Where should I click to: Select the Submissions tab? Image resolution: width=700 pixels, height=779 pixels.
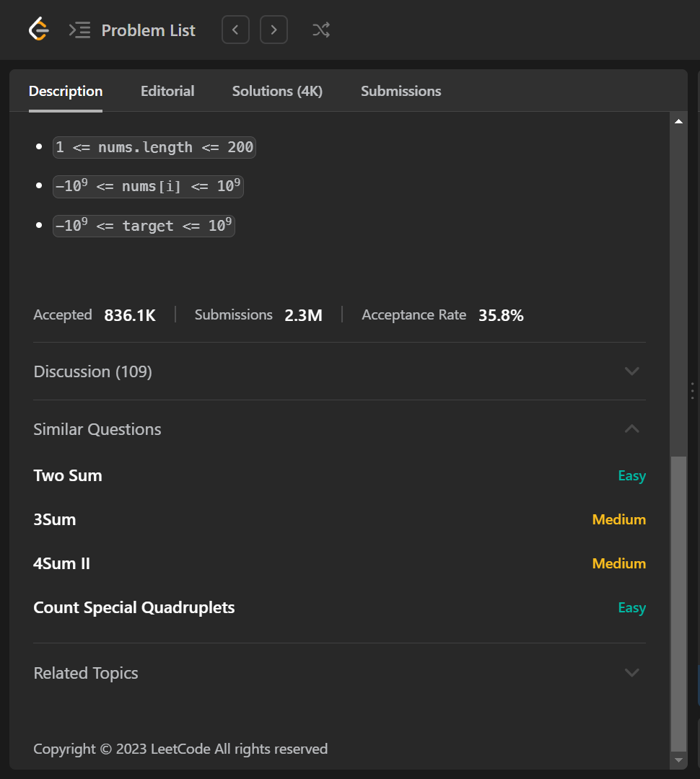click(x=401, y=91)
